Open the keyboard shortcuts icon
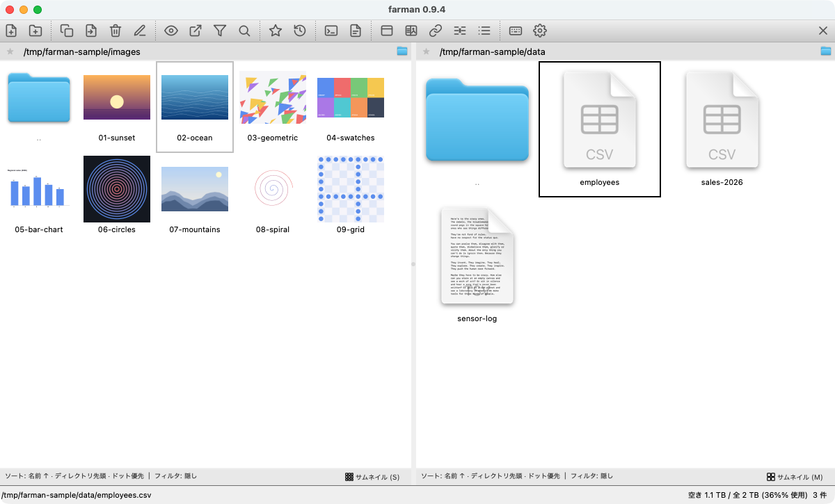Image resolution: width=835 pixels, height=504 pixels. pos(516,31)
